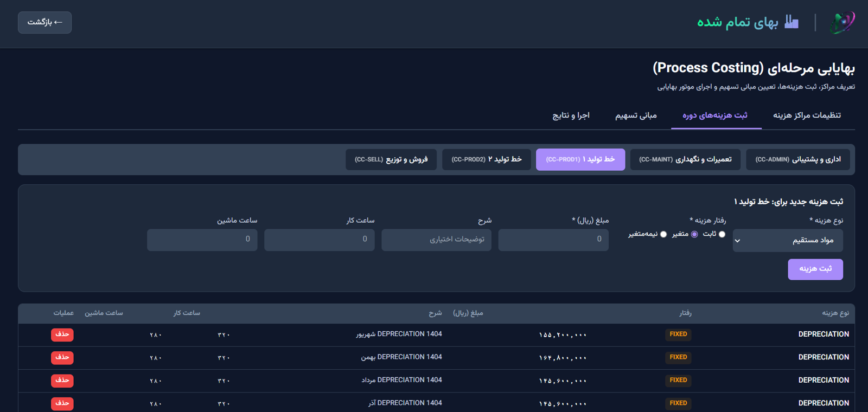Click the رفتار column header
Viewport: 868px width, 412px height.
(x=685, y=313)
